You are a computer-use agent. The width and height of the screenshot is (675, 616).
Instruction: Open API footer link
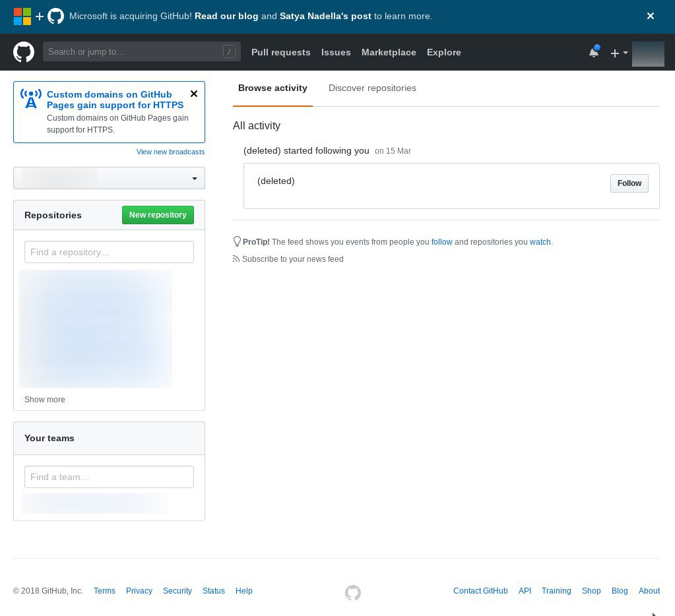coord(525,591)
